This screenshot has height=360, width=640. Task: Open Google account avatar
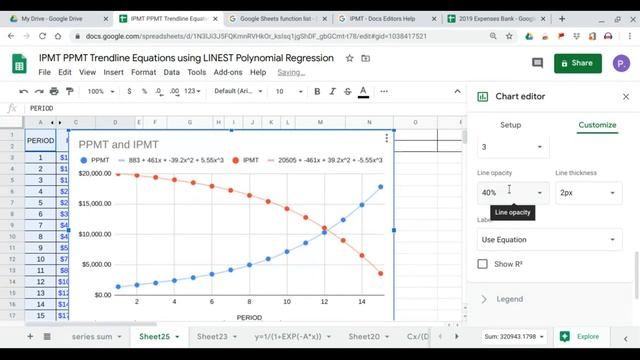(621, 63)
